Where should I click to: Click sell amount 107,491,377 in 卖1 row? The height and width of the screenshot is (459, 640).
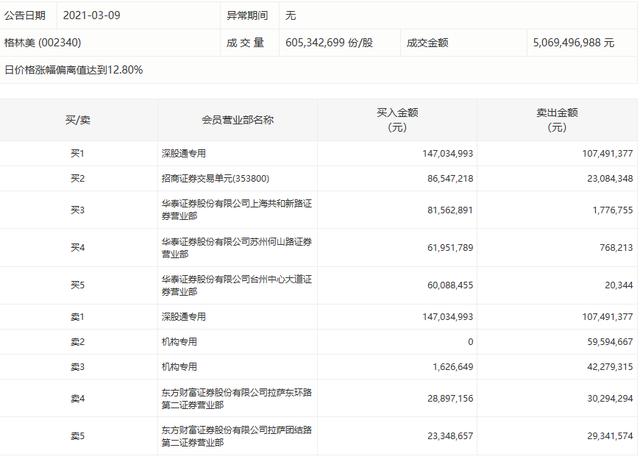click(x=607, y=317)
